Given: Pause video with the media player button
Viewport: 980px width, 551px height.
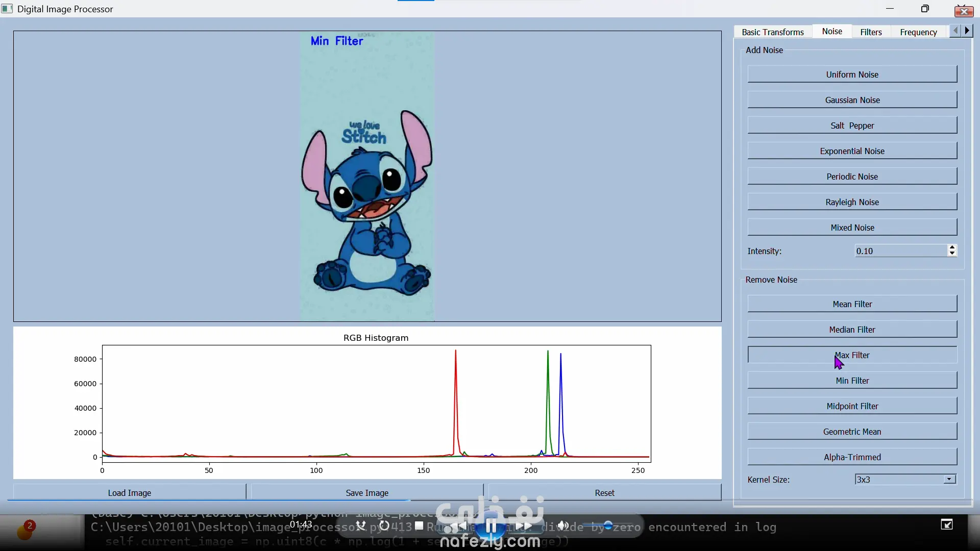Looking at the screenshot, I should (x=491, y=527).
